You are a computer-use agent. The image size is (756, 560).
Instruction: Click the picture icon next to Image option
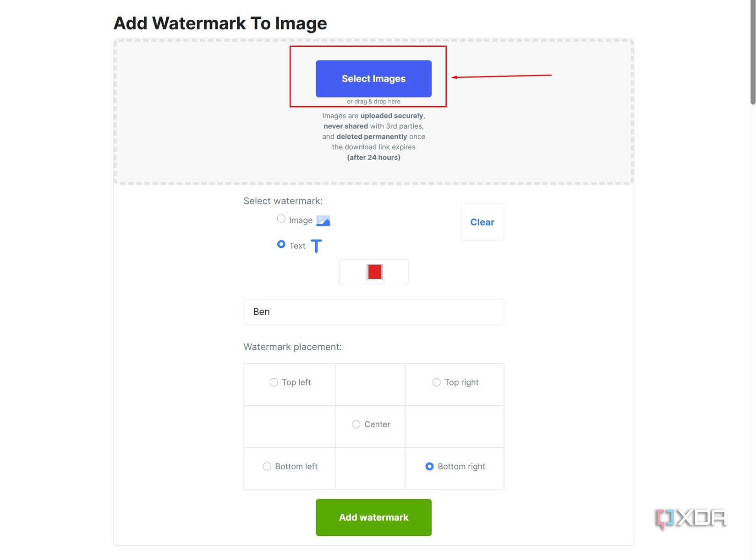[323, 220]
